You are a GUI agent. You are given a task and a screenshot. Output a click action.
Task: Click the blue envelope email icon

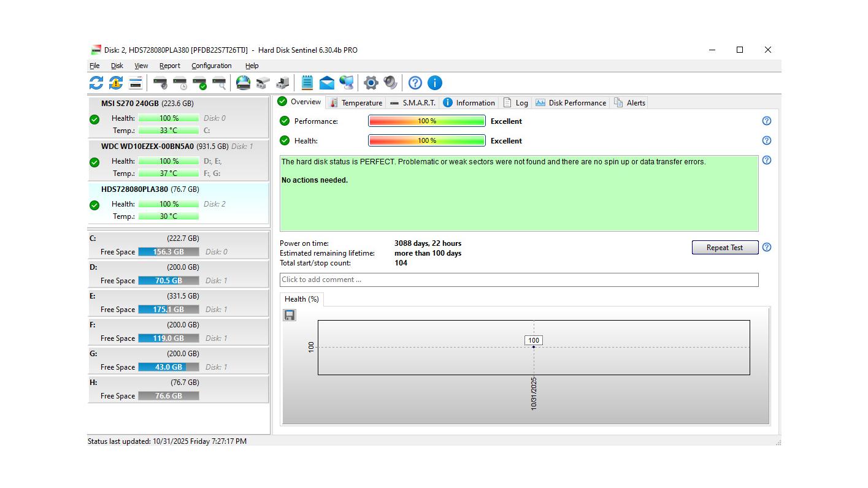click(327, 83)
